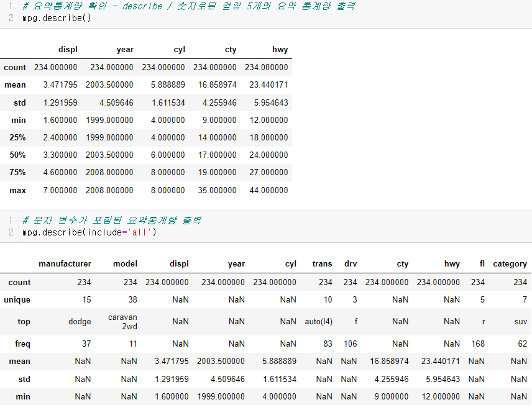Click the fl column header
Viewport: 532px width, 410px height.
[482, 264]
